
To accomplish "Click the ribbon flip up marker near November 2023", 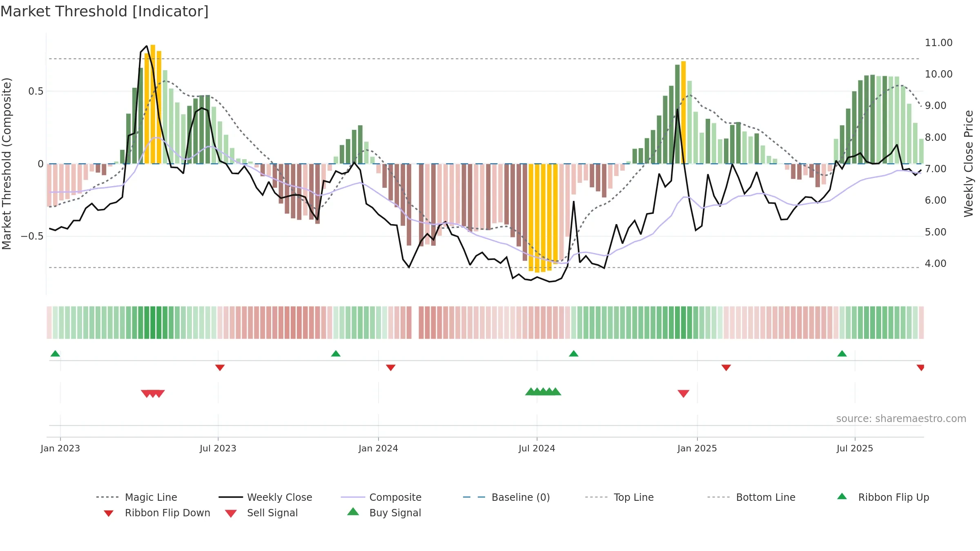I will point(336,353).
